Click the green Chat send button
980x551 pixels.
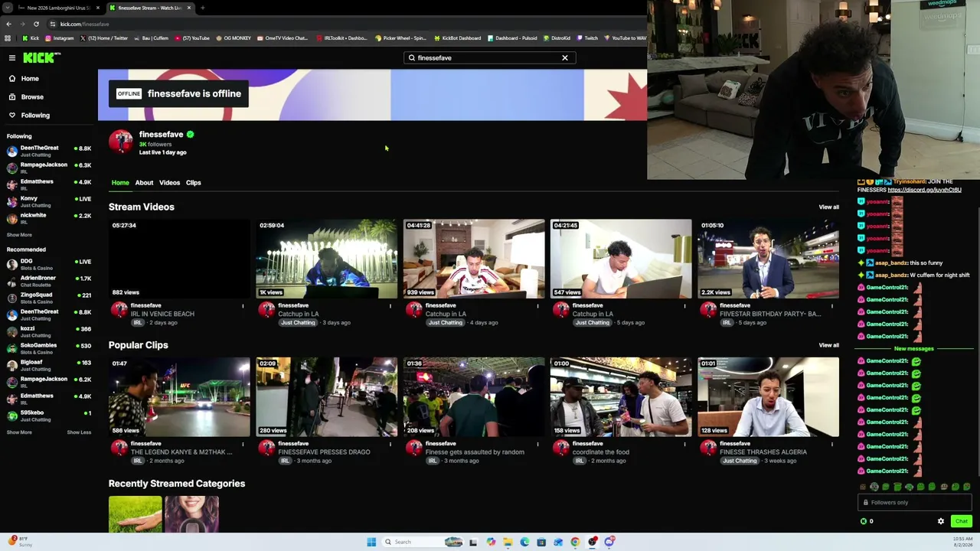click(962, 521)
